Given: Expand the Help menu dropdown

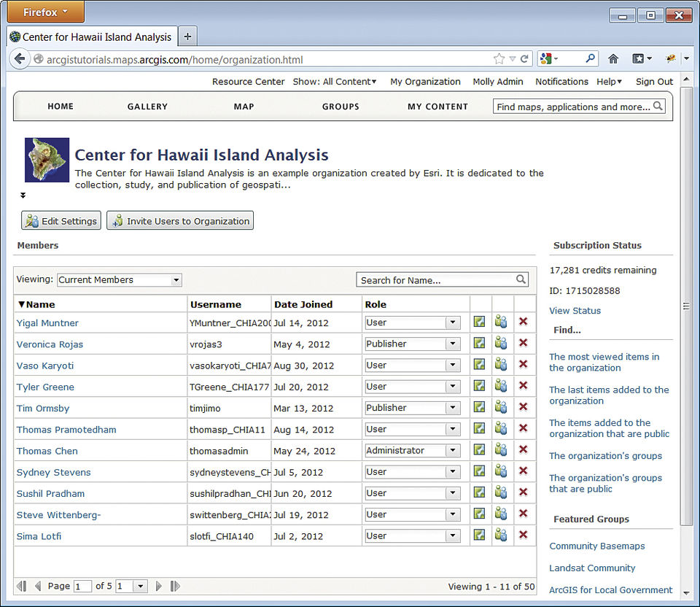Looking at the screenshot, I should coord(609,82).
